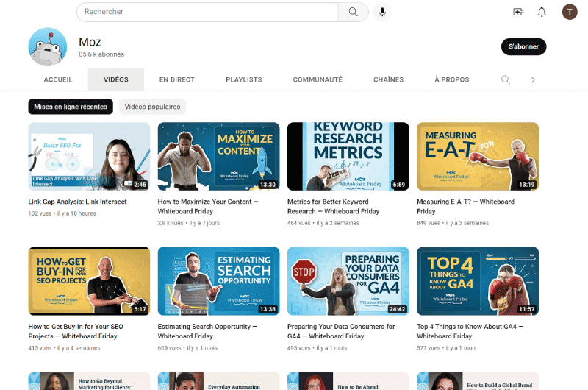Go to the ACCUEIL tab
This screenshot has width=588, height=390.
(58, 79)
